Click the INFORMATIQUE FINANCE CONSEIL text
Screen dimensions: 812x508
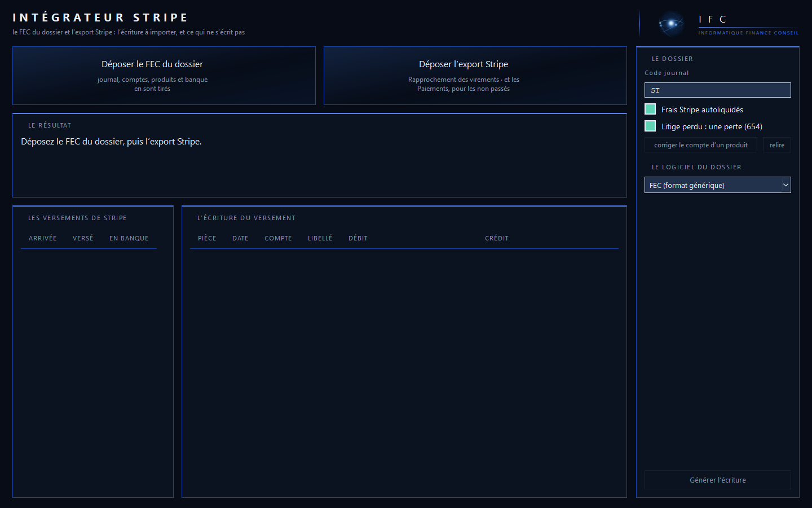748,33
